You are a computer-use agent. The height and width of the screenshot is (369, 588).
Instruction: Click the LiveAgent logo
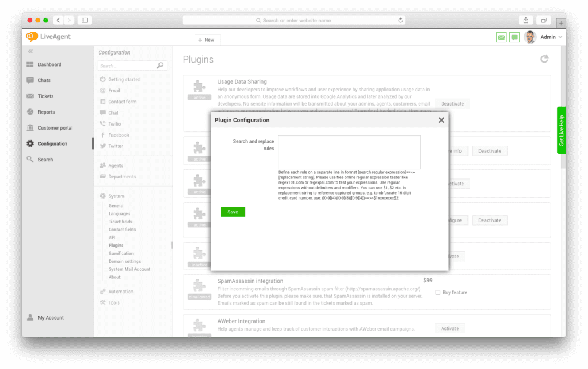(48, 37)
